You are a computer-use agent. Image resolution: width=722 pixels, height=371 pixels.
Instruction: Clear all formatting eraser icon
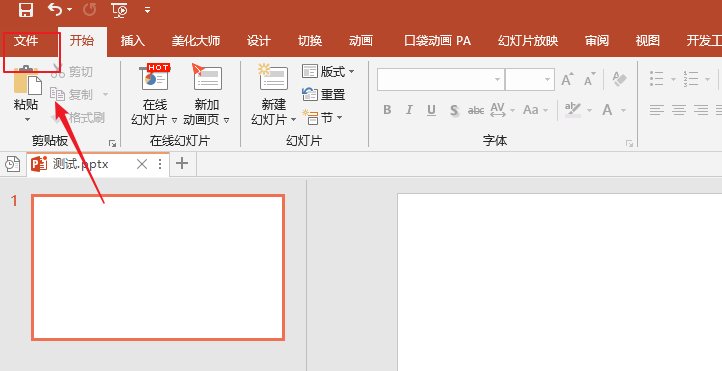click(620, 80)
